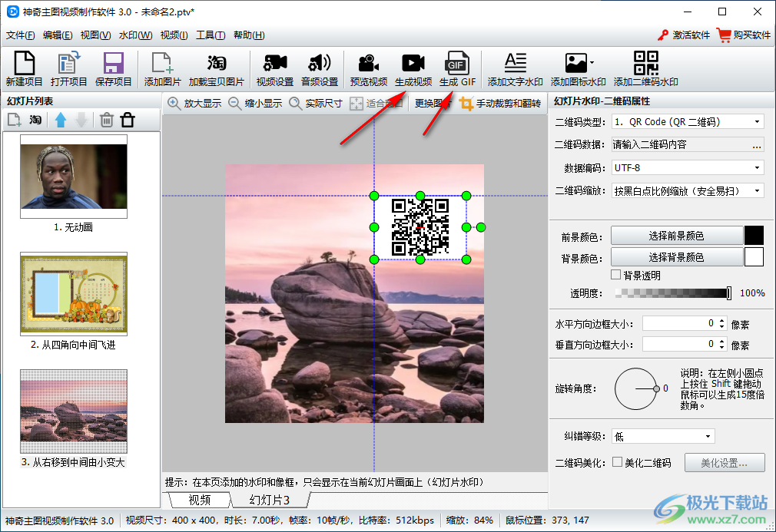Expand the 二维码类型 dropdown

pos(757,121)
